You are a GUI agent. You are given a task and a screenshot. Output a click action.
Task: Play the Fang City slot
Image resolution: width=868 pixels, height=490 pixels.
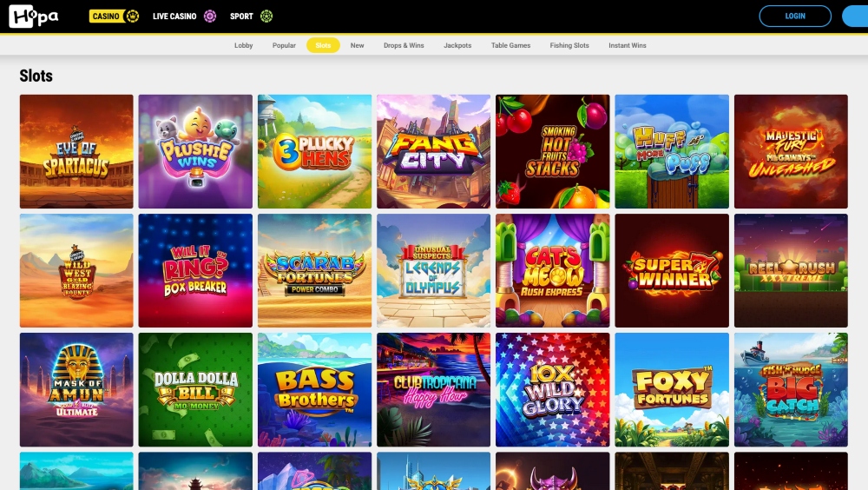click(433, 151)
